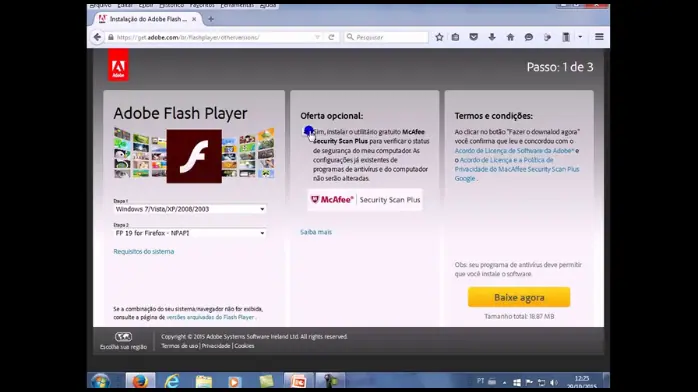The width and height of the screenshot is (698, 392).
Task: Open the green sticky notes taskbar icon
Action: tap(267, 381)
